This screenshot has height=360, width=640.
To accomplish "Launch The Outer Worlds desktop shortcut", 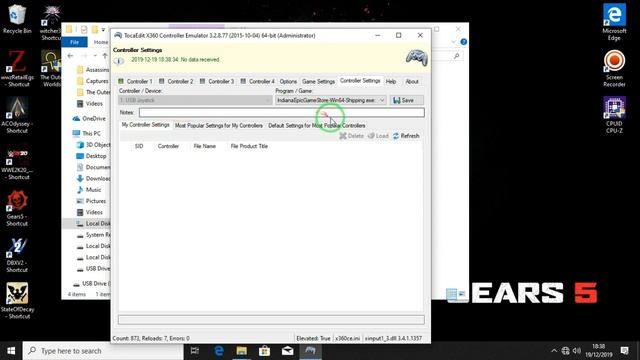I will click(51, 69).
